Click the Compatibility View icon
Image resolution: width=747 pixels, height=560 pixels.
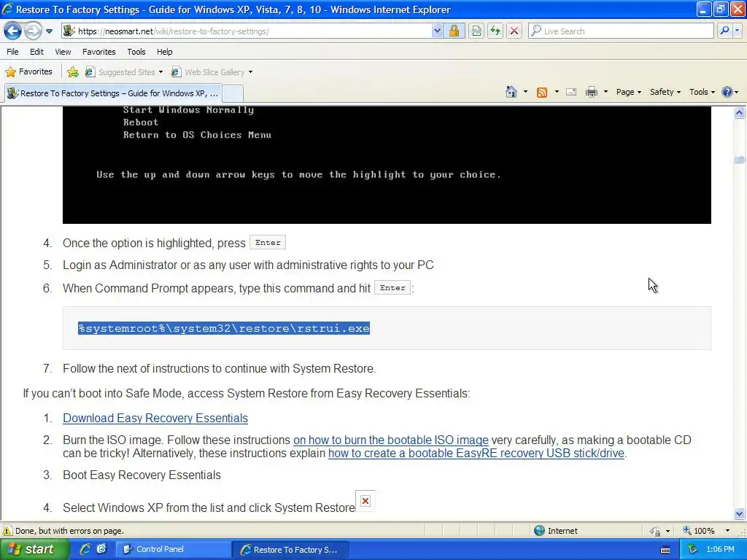click(476, 31)
